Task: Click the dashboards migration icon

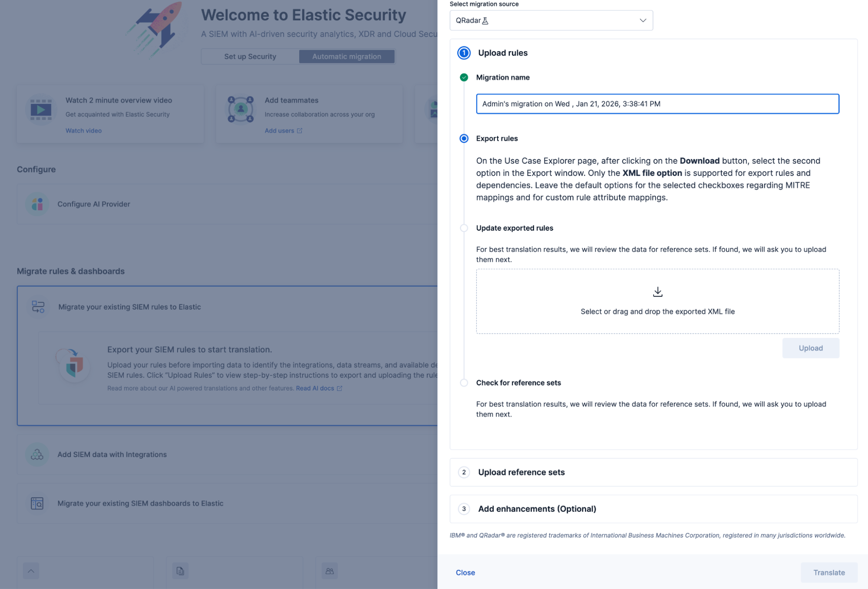Action: point(37,503)
